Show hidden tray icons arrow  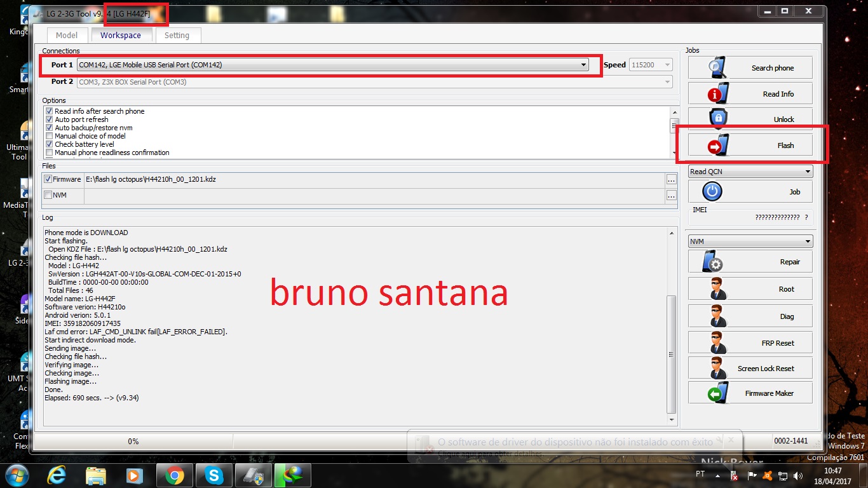[718, 475]
